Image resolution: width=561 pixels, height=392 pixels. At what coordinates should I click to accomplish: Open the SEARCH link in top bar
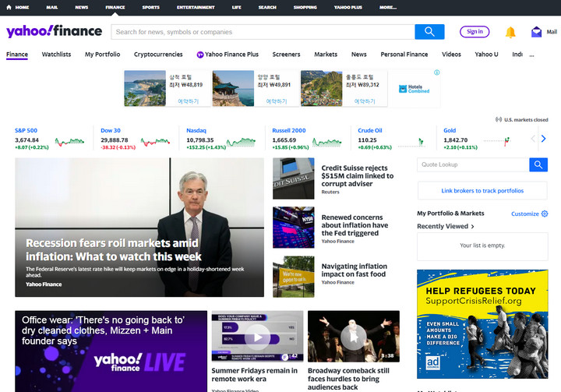[267, 7]
